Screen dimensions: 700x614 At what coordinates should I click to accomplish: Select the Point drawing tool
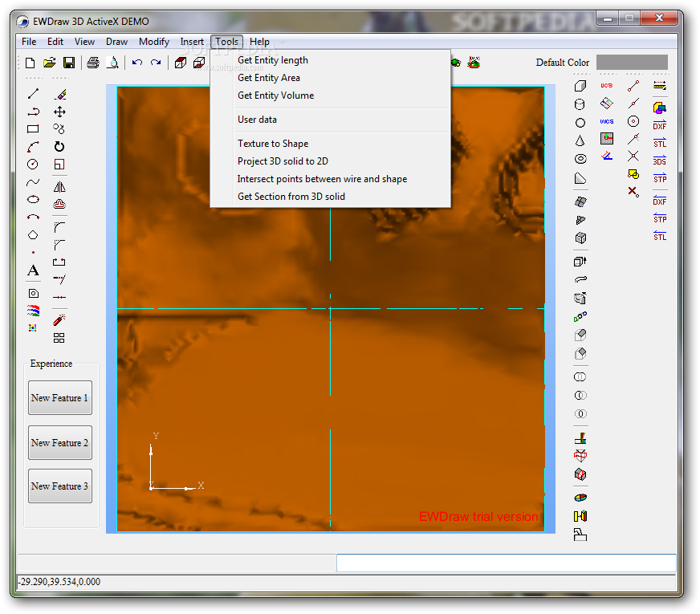coord(33,253)
